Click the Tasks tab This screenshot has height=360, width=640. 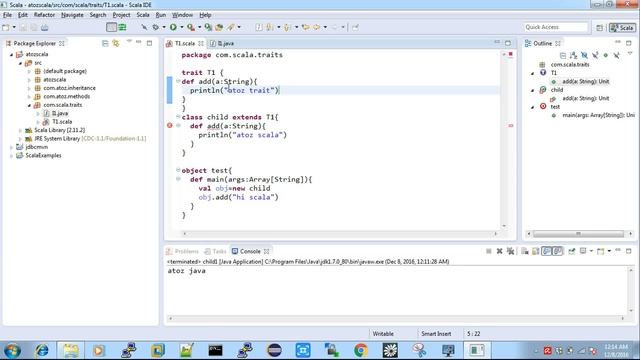[216, 251]
